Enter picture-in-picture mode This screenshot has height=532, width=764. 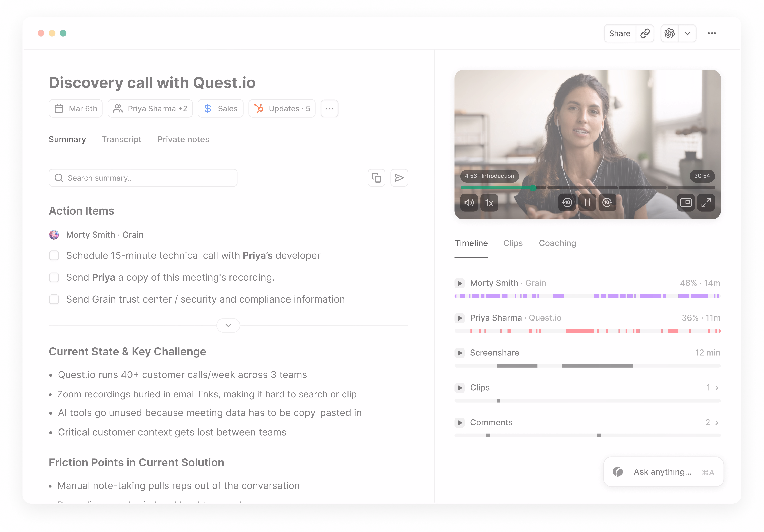pos(686,202)
